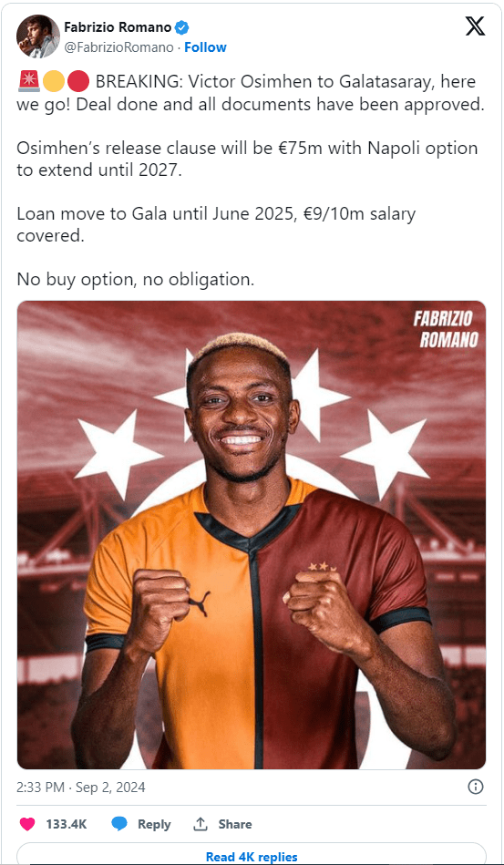504x865 pixels.
Task: Click the 'No buy option, no obligation' line
Action: tap(136, 279)
